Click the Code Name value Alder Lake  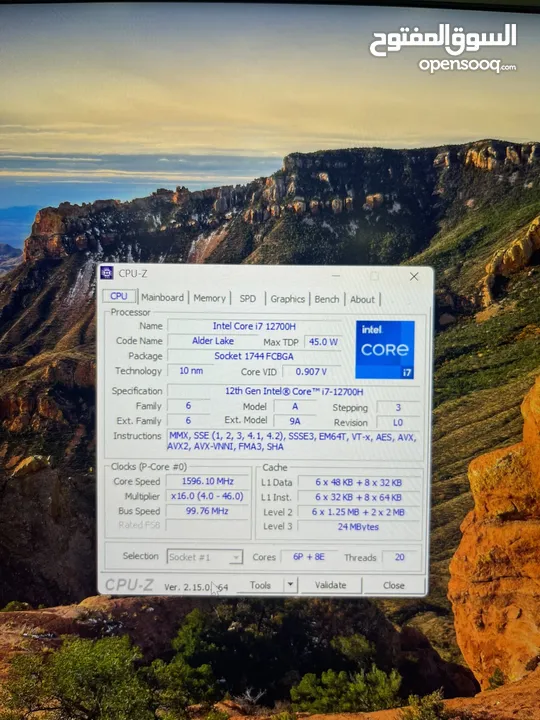click(x=213, y=341)
